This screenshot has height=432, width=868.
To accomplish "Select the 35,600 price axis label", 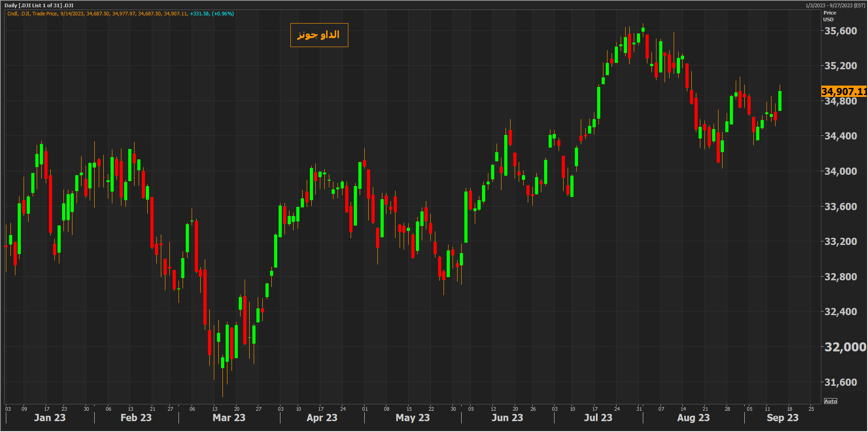I will (840, 31).
